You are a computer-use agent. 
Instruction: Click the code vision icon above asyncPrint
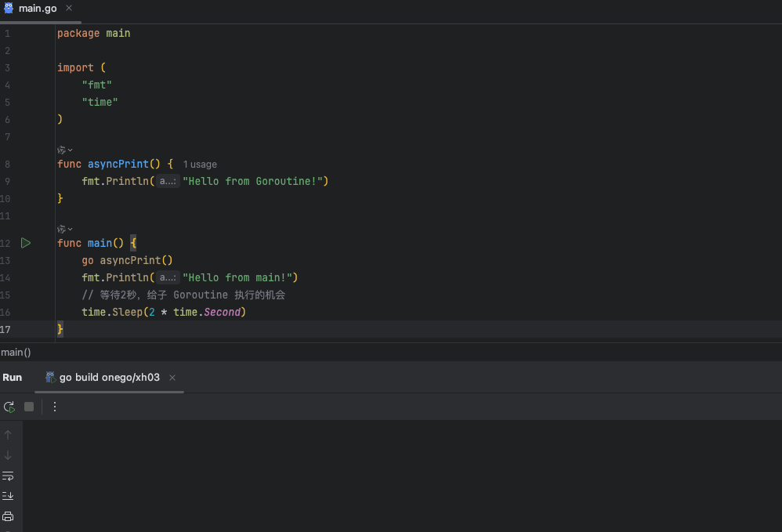point(60,149)
